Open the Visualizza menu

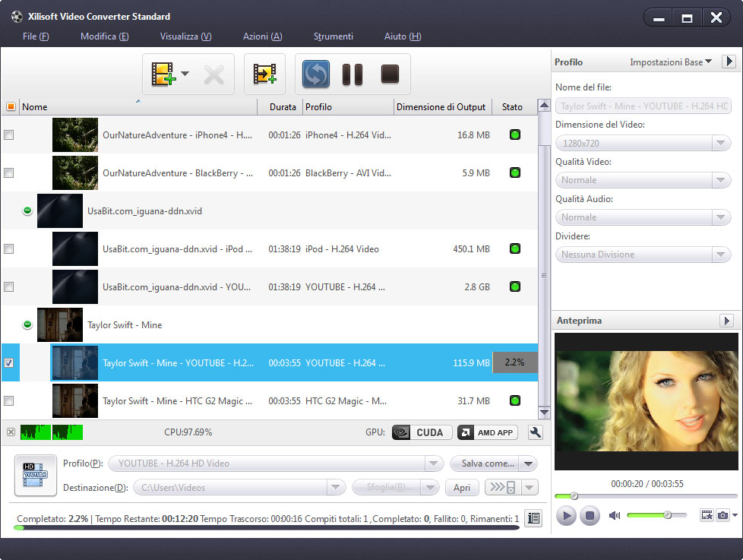click(x=185, y=36)
